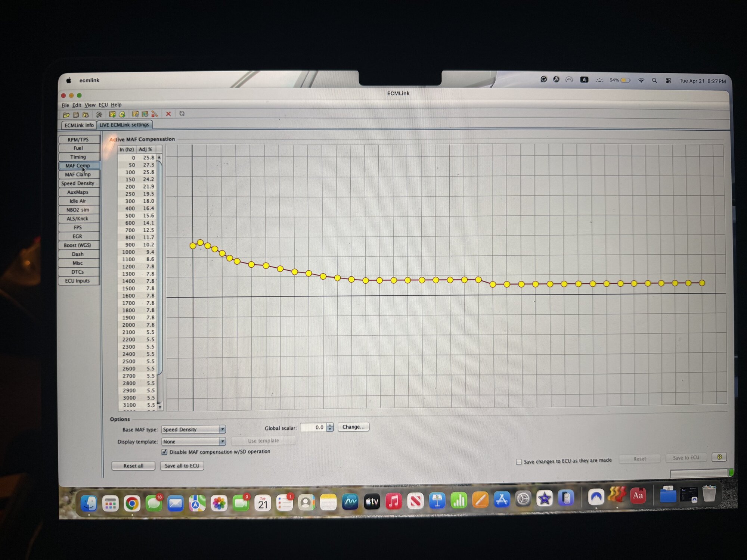Click the Reset all button

133,466
